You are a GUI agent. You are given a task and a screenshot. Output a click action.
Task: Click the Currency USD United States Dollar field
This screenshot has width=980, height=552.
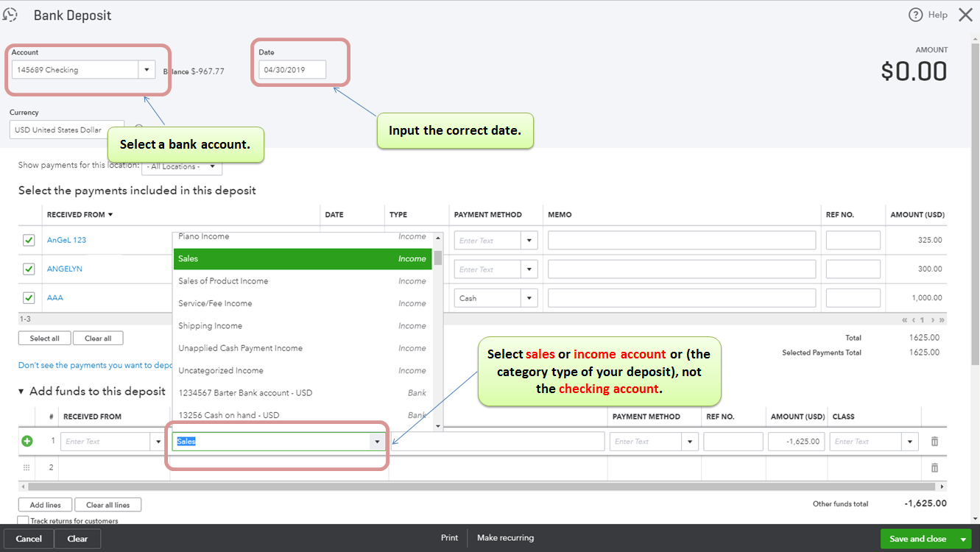click(x=67, y=130)
